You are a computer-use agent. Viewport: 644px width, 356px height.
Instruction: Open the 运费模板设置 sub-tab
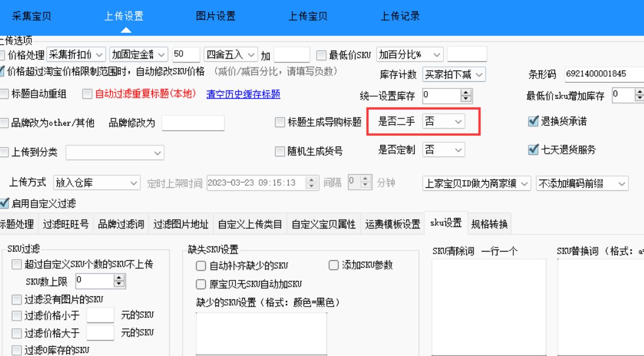[392, 224]
